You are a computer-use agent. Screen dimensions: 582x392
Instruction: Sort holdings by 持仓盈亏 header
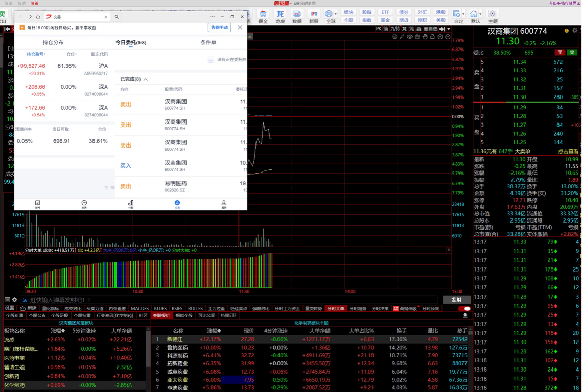coord(36,54)
